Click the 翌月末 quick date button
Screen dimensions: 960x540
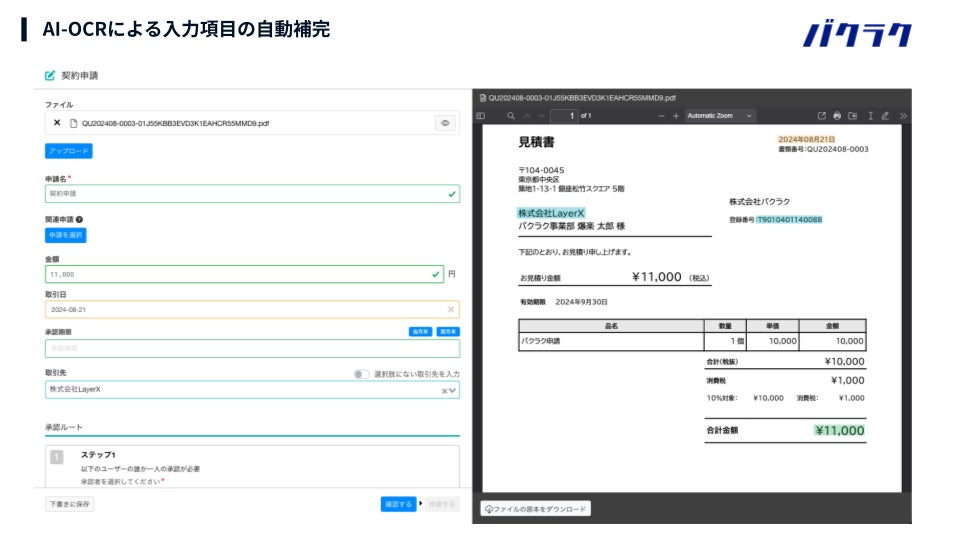click(x=448, y=332)
